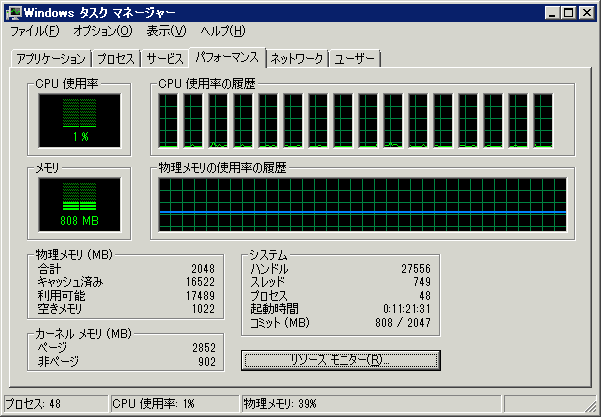Switch to the サービス tab
The height and width of the screenshot is (417, 601).
(165, 59)
